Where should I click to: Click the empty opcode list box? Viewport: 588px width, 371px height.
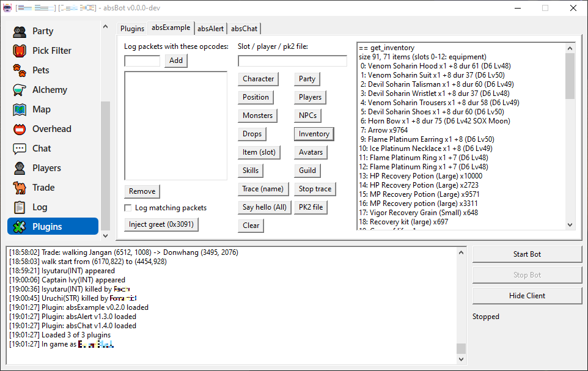[176, 126]
